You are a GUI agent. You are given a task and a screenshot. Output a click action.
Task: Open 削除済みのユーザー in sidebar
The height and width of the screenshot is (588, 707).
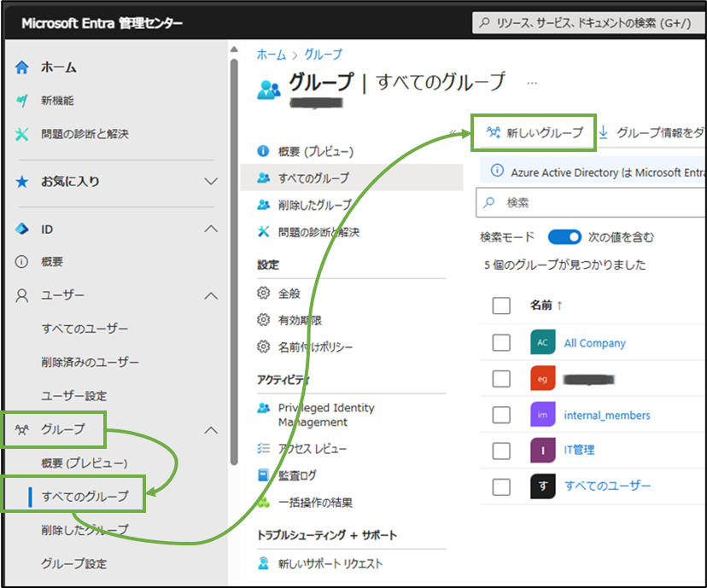click(x=91, y=362)
